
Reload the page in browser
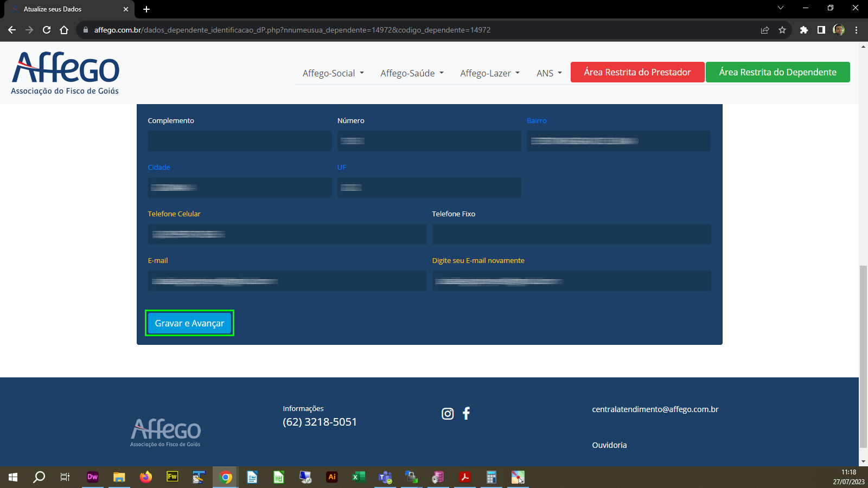pyautogui.click(x=47, y=30)
